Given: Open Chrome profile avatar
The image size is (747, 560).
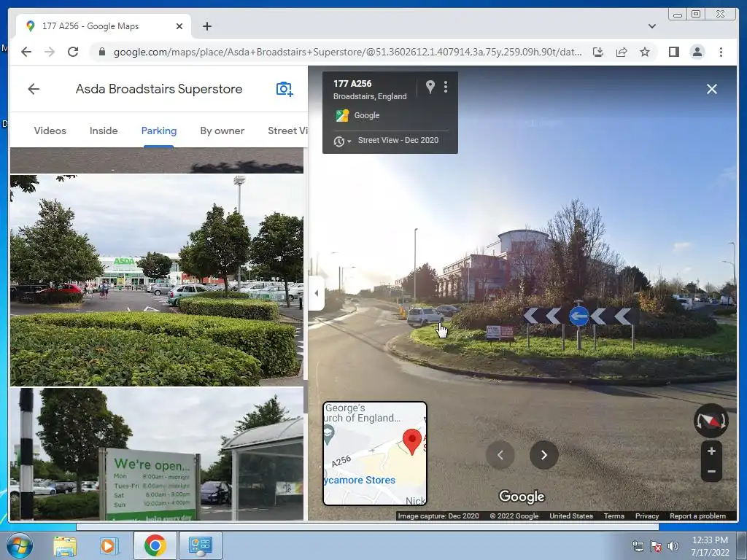Looking at the screenshot, I should tap(697, 52).
